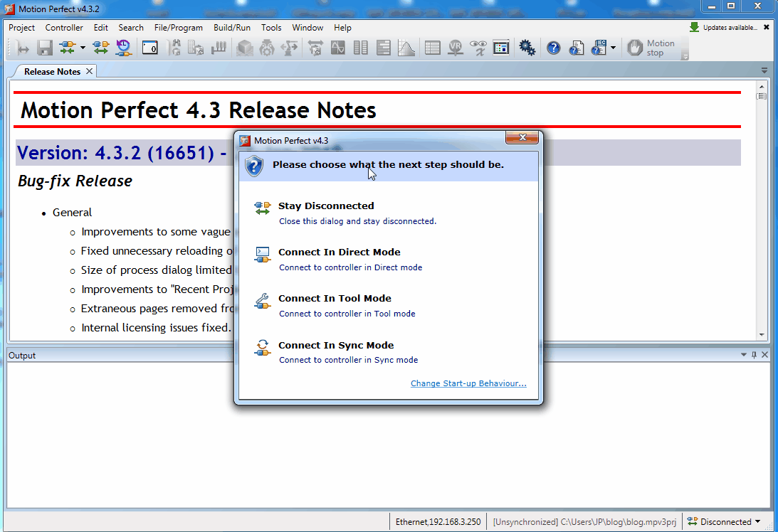Close the Output panel
Image resolution: width=778 pixels, height=532 pixels.
pyautogui.click(x=764, y=355)
